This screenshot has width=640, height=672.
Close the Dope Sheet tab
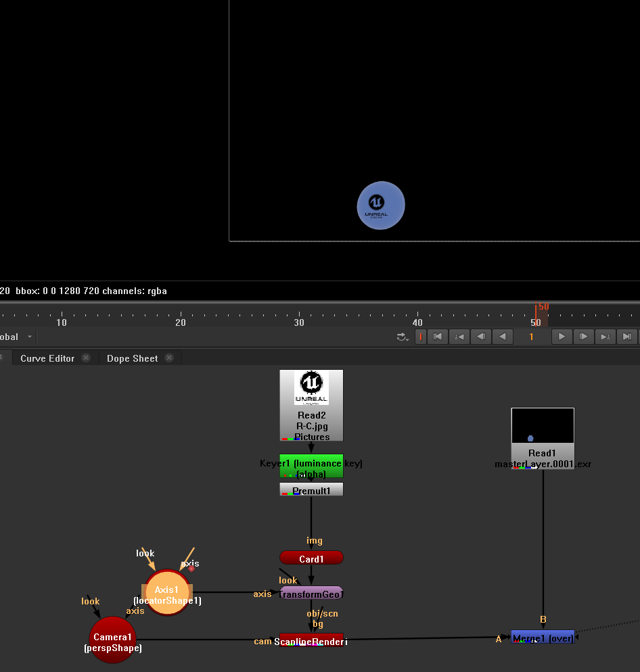click(169, 358)
